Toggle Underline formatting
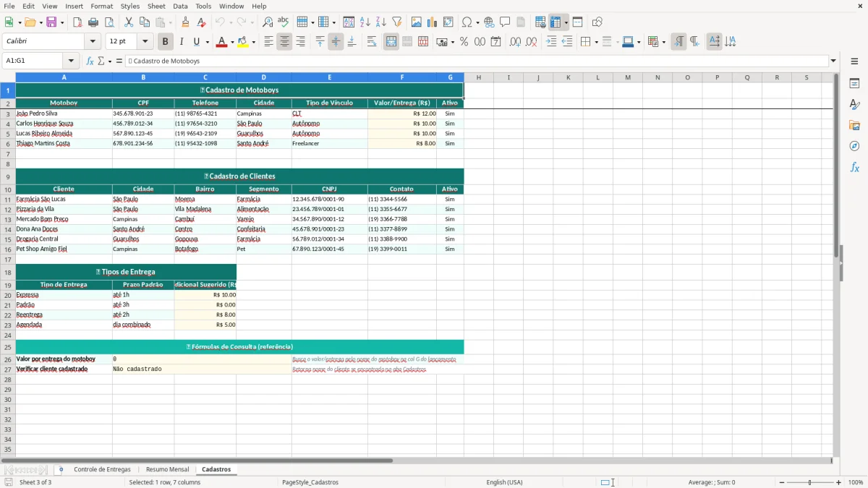Screen dimensions: 868x488 pos(196,42)
